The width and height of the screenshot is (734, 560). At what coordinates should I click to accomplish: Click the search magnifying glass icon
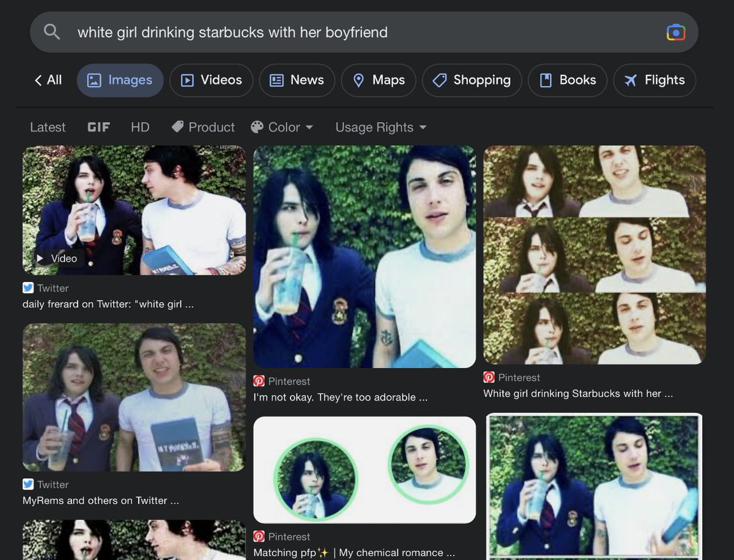point(51,32)
